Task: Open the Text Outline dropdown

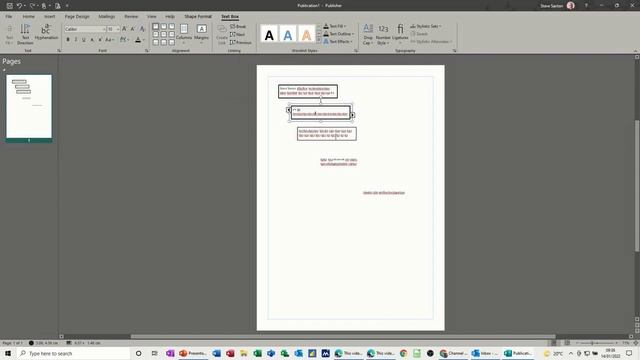Action: pos(339,34)
